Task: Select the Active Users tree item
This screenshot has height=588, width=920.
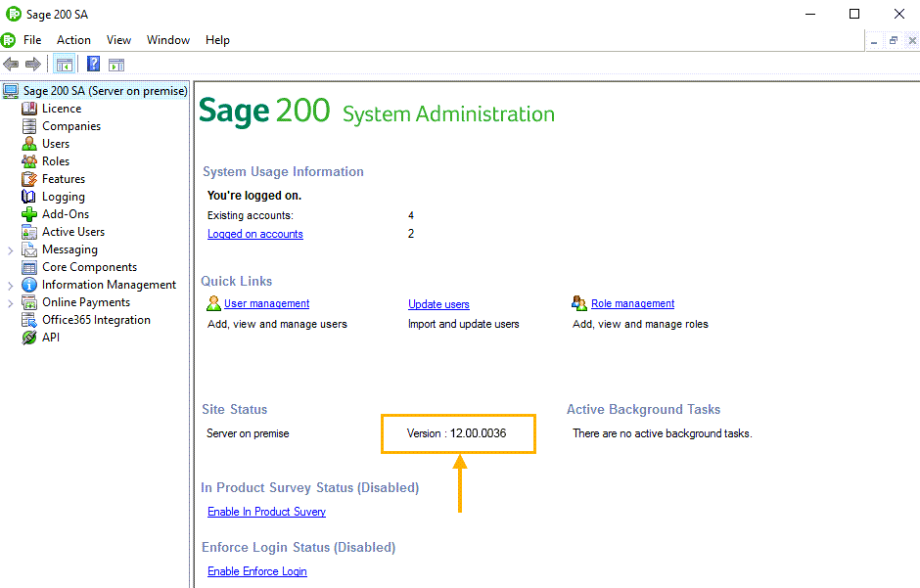Action: click(73, 232)
